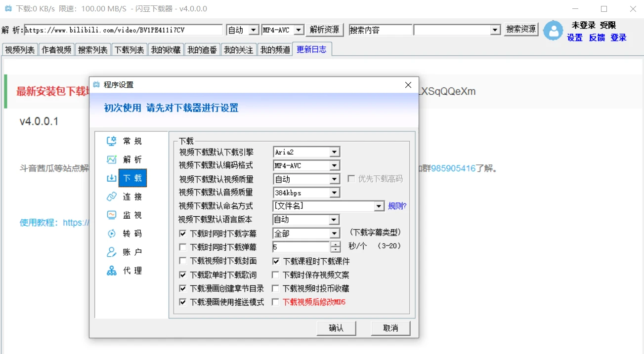Click the 解析 (Parse) chart icon
The height and width of the screenshot is (354, 644).
[x=112, y=159]
